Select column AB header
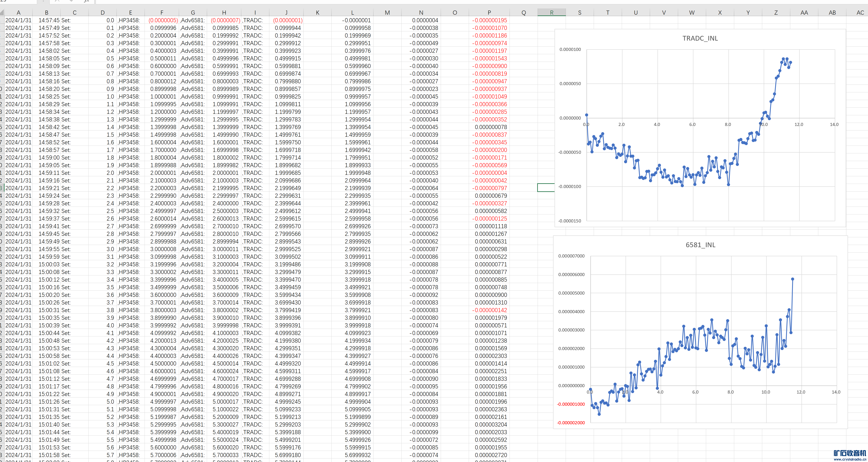This screenshot has width=868, height=462. [x=832, y=12]
